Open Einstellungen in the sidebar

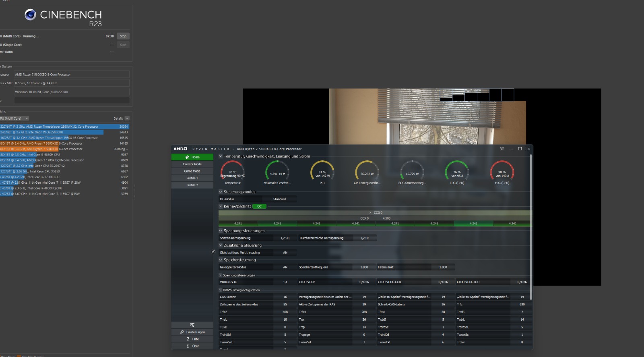pos(192,332)
